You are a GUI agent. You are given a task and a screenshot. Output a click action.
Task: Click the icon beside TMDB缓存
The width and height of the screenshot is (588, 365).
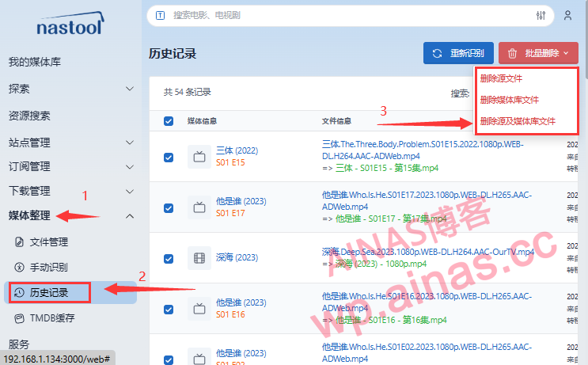point(19,318)
